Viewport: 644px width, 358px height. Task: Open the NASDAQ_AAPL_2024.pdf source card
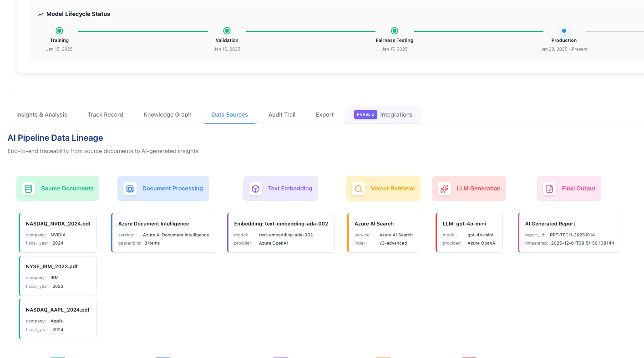click(58, 319)
